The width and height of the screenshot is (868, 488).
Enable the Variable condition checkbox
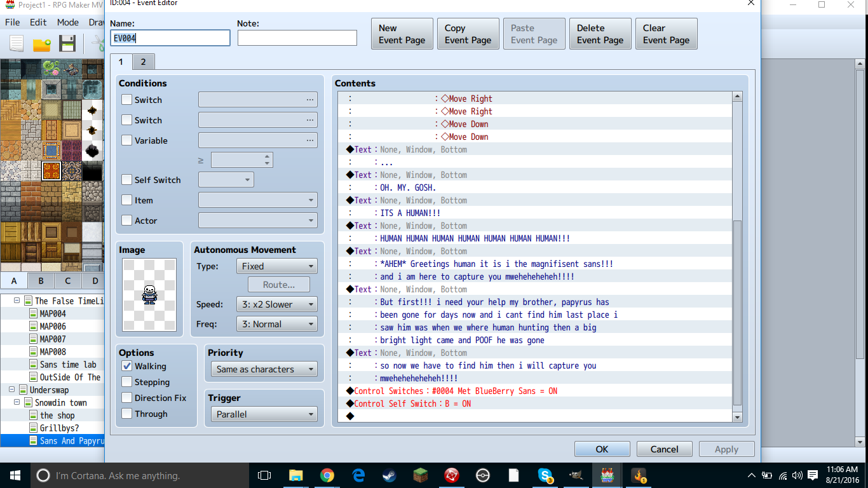(x=126, y=140)
